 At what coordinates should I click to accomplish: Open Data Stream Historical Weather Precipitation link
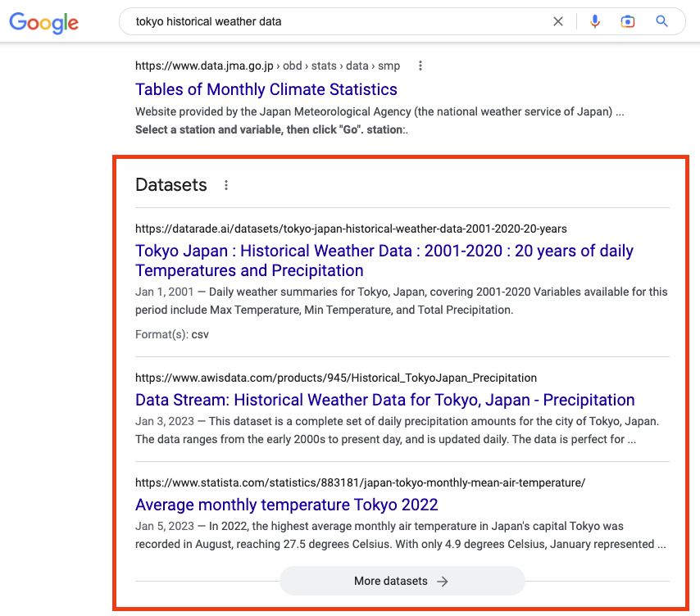[x=384, y=400]
